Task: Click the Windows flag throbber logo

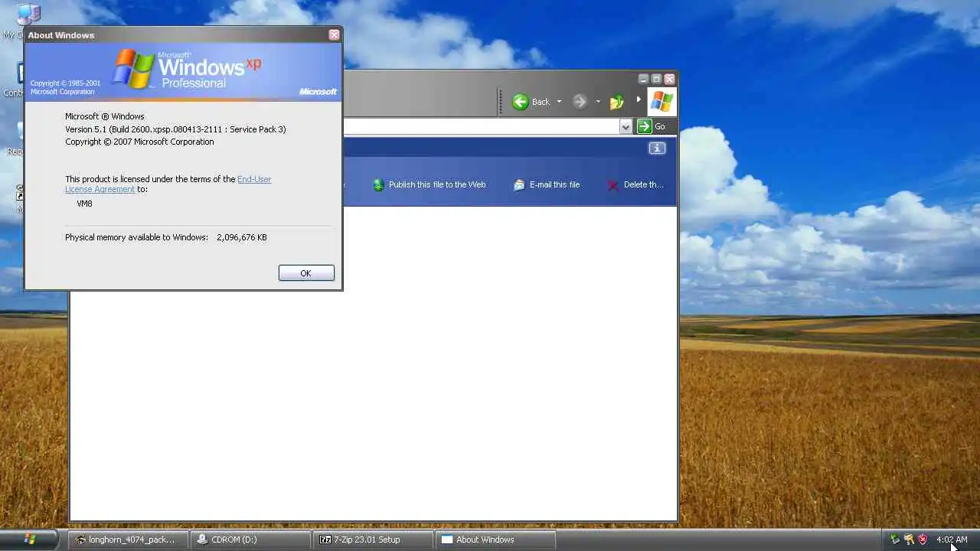Action: (661, 102)
